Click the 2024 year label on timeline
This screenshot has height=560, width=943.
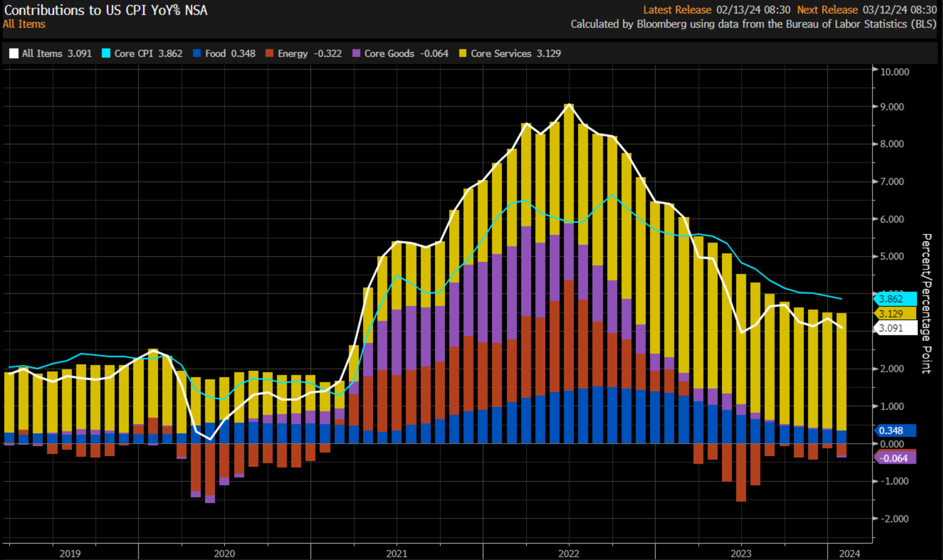[x=849, y=554]
